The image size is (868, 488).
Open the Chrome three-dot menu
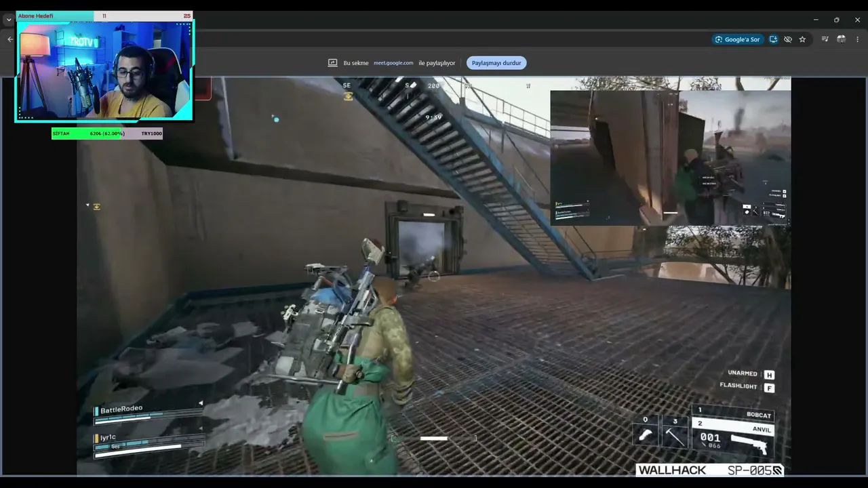click(858, 39)
